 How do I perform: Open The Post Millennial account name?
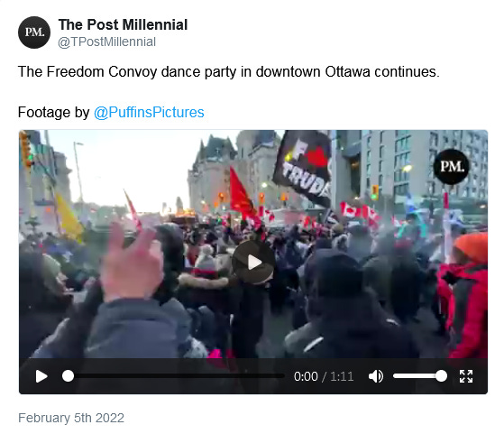[x=124, y=24]
